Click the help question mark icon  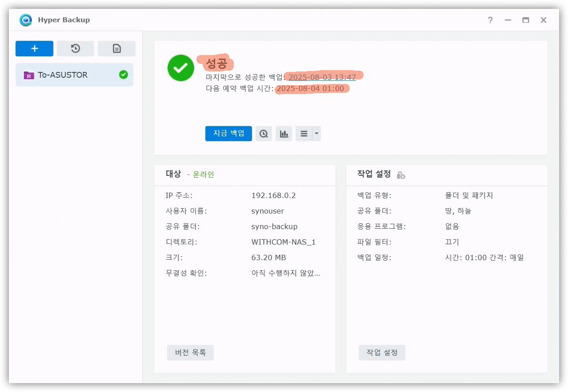pos(490,20)
